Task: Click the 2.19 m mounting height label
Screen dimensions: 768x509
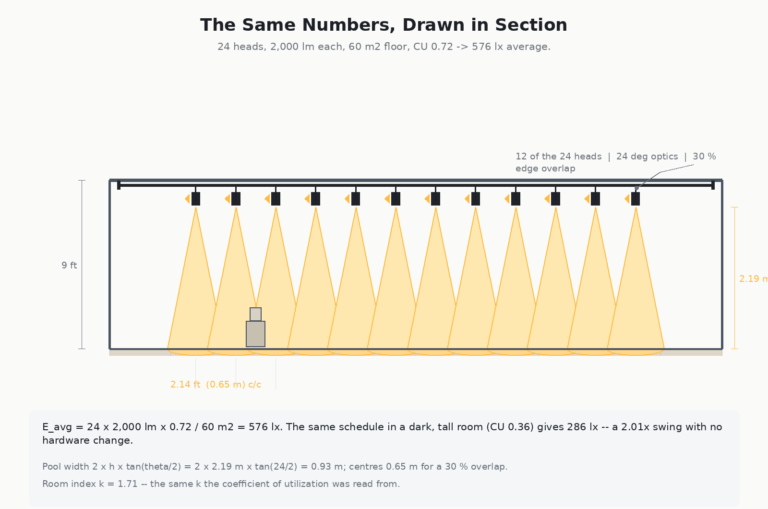Action: pyautogui.click(x=753, y=278)
